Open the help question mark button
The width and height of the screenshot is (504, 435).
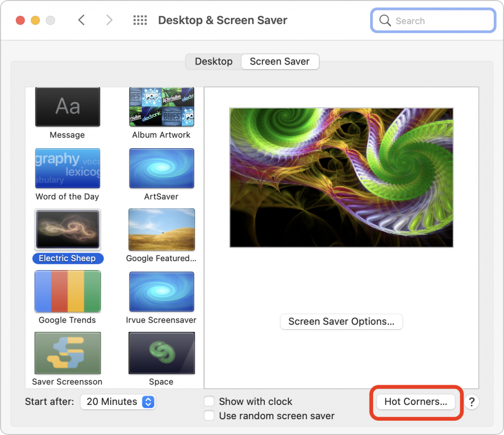tap(471, 402)
